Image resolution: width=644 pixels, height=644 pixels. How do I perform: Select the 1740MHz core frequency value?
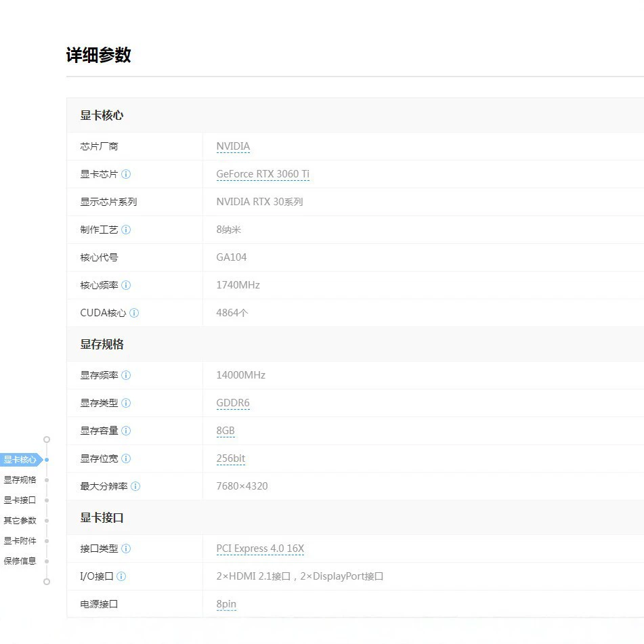pos(238,285)
